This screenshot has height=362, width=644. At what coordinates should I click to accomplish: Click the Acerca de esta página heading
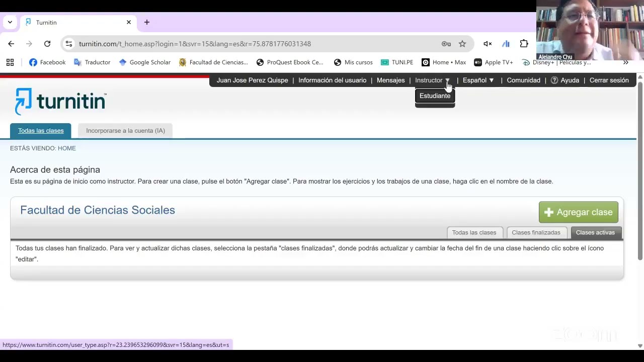55,170
